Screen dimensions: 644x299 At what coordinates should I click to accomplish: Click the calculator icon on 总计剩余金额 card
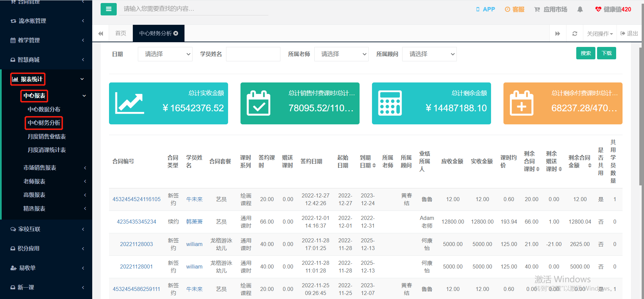(x=390, y=103)
